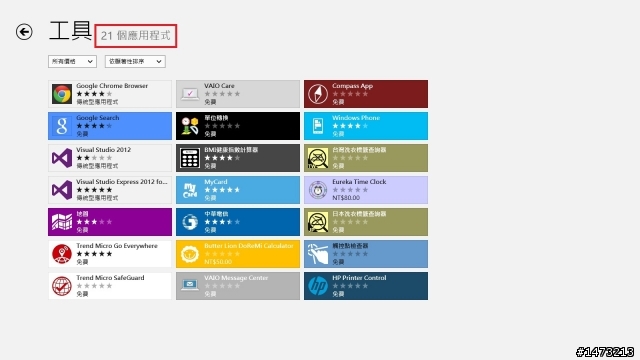Click the BMI calculator icon
The width and height of the screenshot is (640, 360).
point(190,158)
